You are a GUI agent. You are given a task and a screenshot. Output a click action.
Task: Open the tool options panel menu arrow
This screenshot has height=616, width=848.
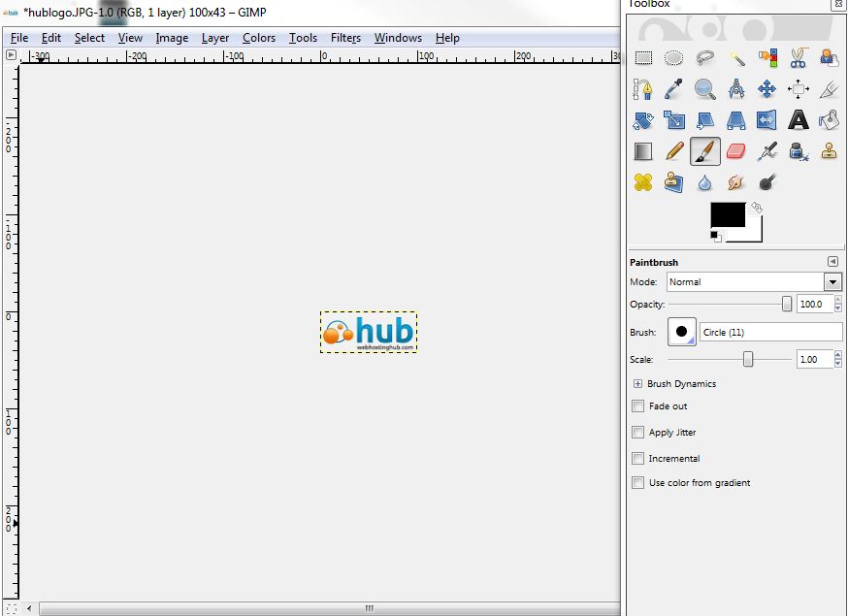point(832,262)
